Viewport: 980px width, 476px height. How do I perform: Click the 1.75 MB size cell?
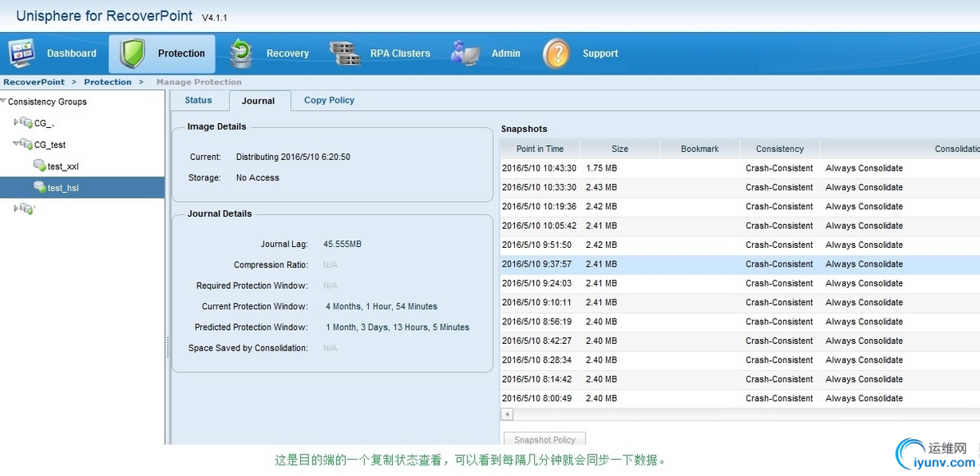click(x=601, y=168)
